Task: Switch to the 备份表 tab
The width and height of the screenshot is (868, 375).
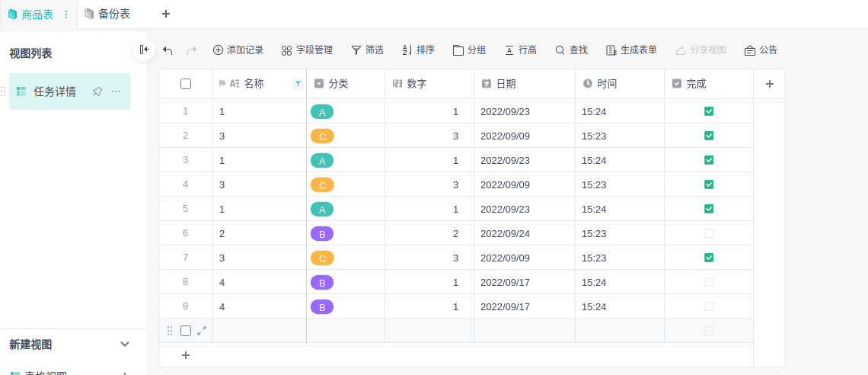Action: pos(107,14)
